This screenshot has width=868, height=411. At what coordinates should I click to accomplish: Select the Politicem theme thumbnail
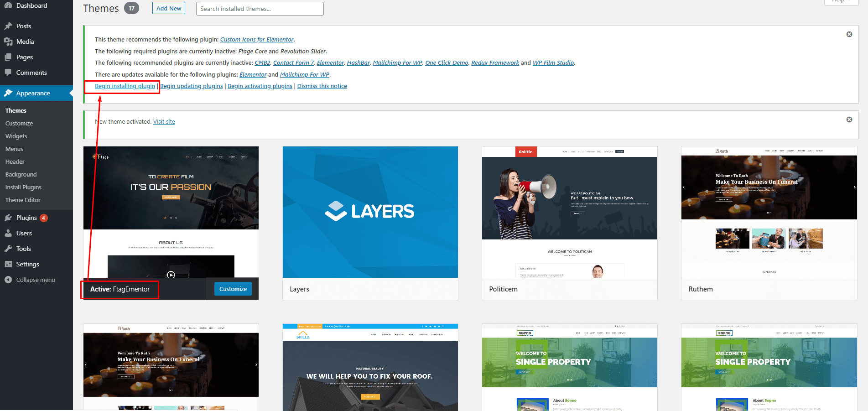tap(570, 212)
